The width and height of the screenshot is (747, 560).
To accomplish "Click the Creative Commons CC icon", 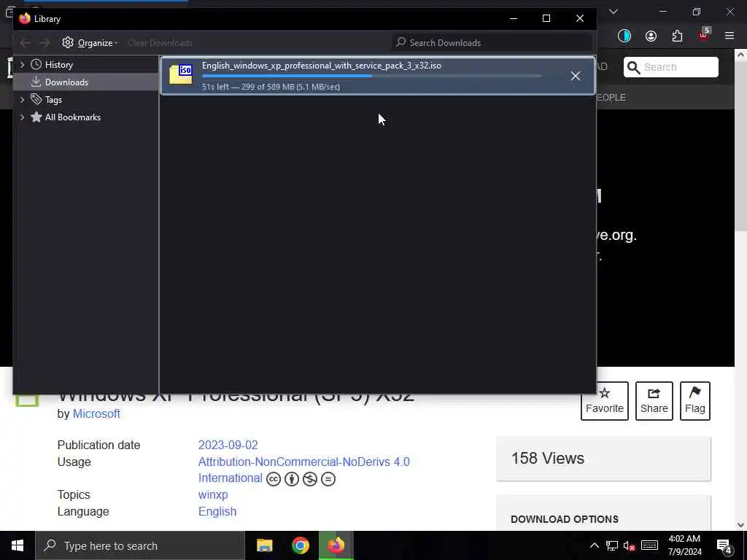I will click(274, 479).
